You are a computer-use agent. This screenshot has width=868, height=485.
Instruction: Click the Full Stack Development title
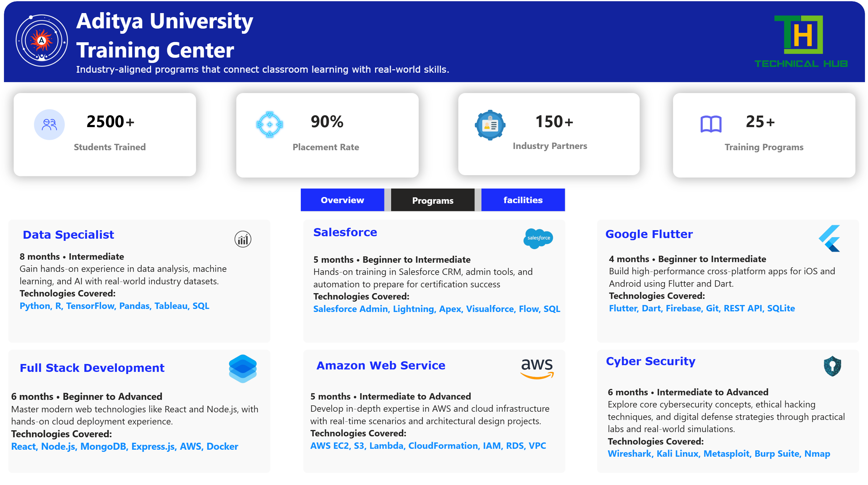[92, 368]
